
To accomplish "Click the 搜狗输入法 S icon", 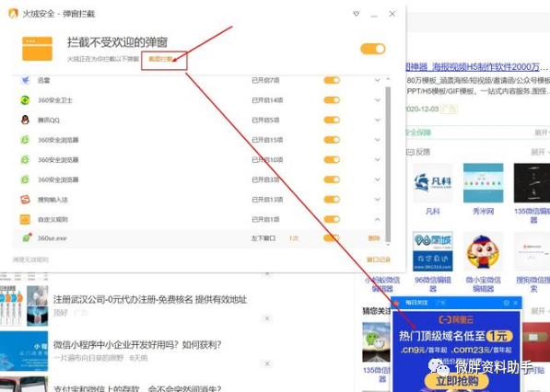I will 25,200.
